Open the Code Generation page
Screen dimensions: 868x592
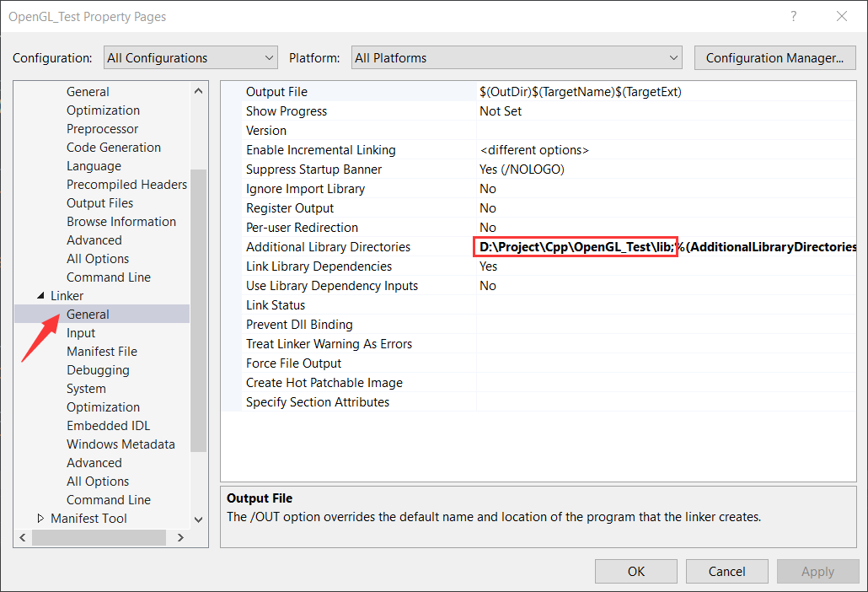tap(114, 148)
